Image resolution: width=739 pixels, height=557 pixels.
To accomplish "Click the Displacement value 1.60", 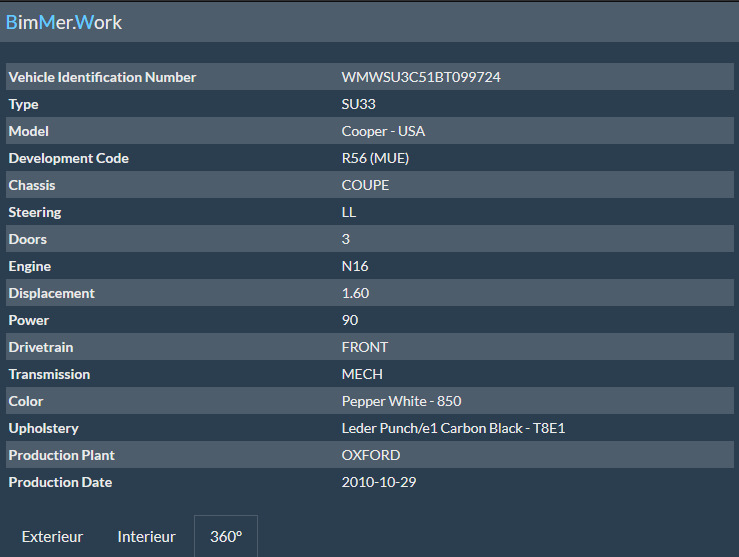I will [355, 293].
